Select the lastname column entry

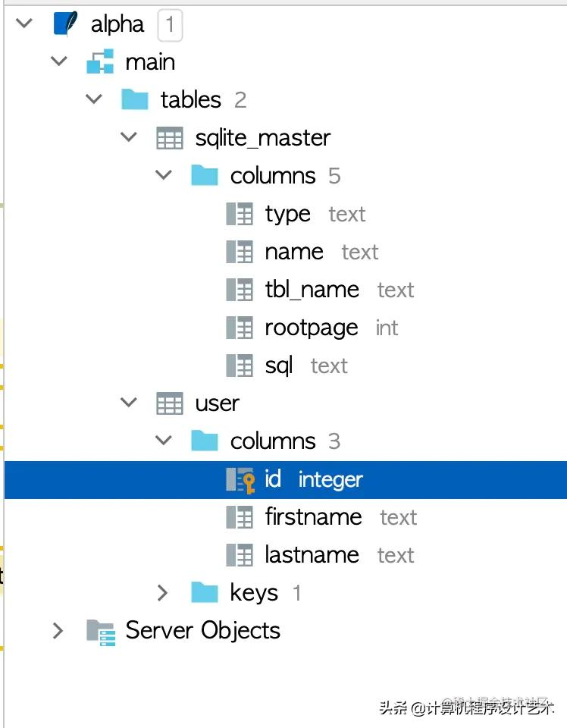pos(312,554)
